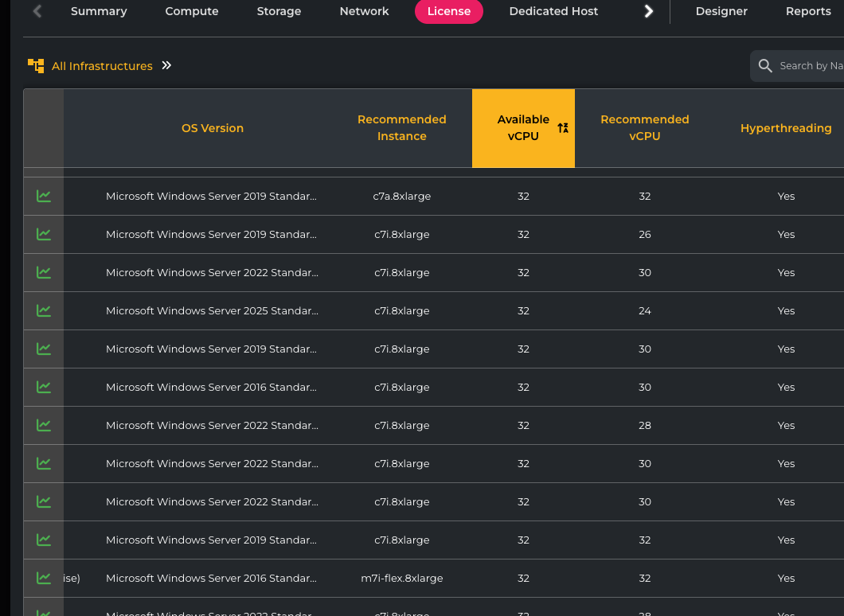Switch to the Compute tab
This screenshot has width=844, height=616.
pyautogui.click(x=192, y=11)
